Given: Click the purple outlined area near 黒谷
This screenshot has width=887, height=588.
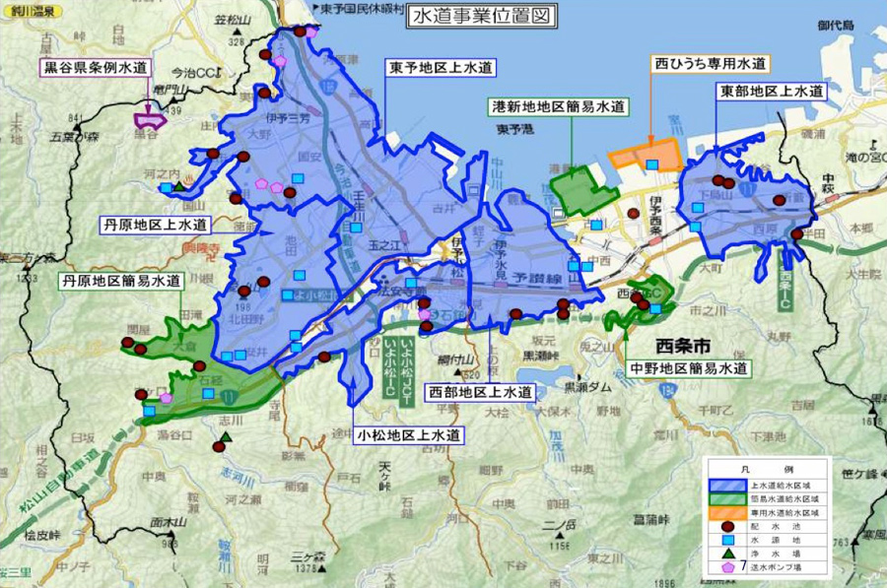Looking at the screenshot, I should [151, 118].
